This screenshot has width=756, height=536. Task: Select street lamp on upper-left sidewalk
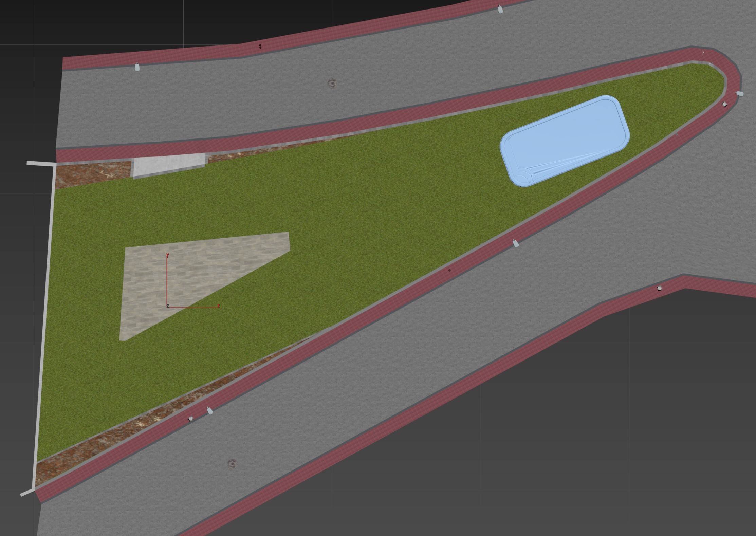coord(137,67)
